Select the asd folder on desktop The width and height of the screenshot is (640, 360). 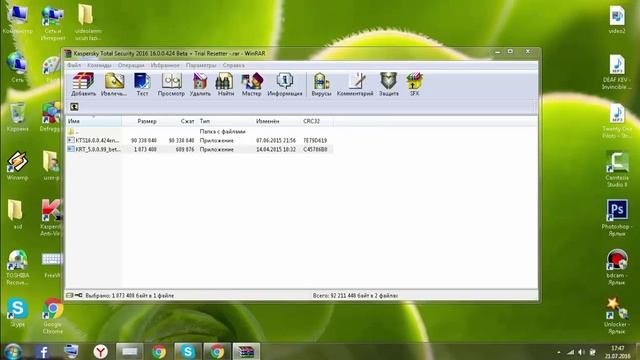16,214
